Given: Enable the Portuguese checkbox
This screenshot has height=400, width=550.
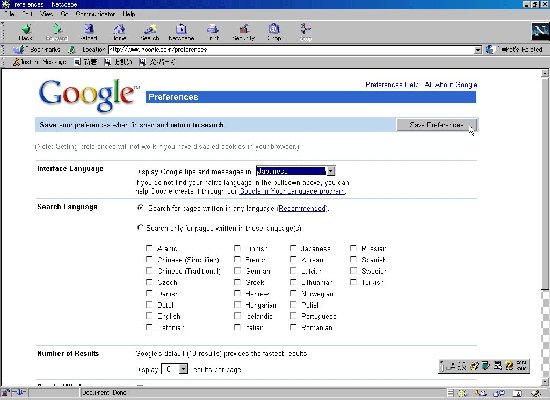Looking at the screenshot, I should (293, 315).
